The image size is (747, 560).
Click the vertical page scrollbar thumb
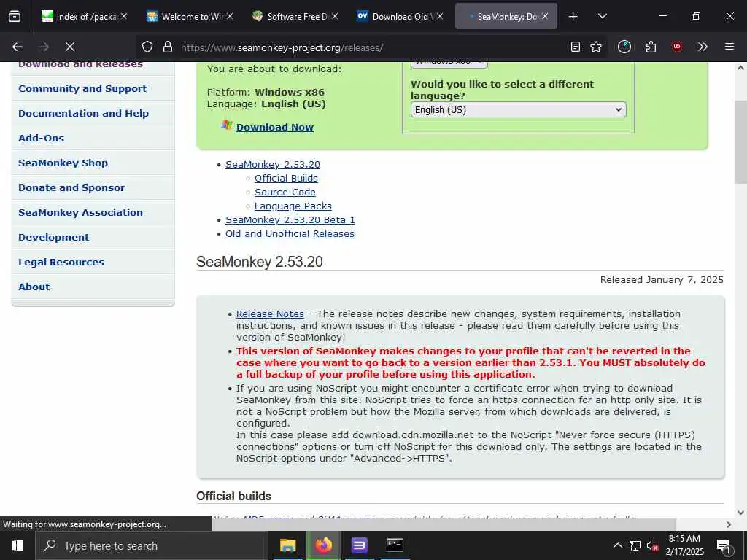pyautogui.click(x=741, y=142)
